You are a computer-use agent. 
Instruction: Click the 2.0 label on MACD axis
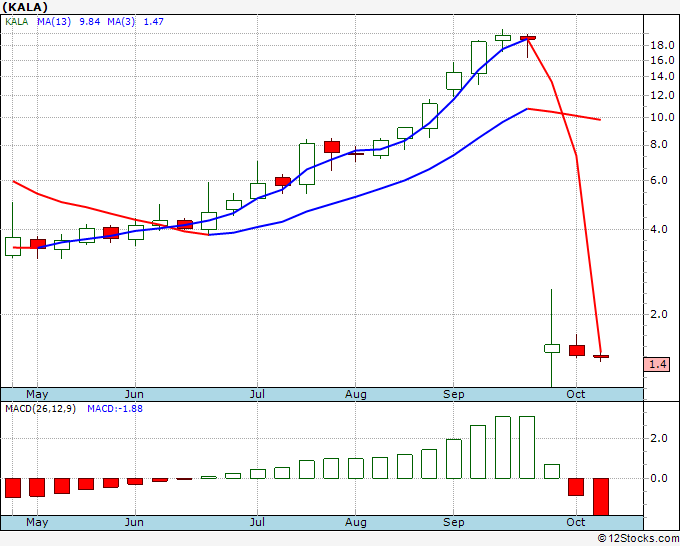click(659, 438)
